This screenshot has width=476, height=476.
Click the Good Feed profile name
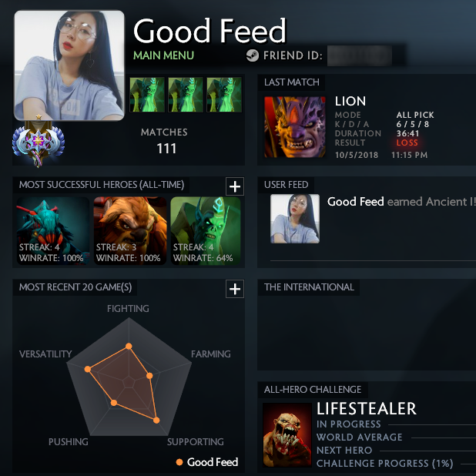point(210,31)
